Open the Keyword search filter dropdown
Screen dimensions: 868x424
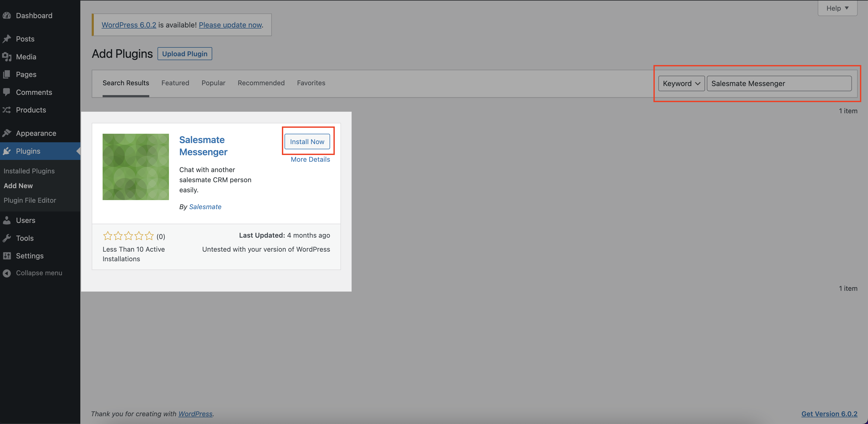point(681,83)
